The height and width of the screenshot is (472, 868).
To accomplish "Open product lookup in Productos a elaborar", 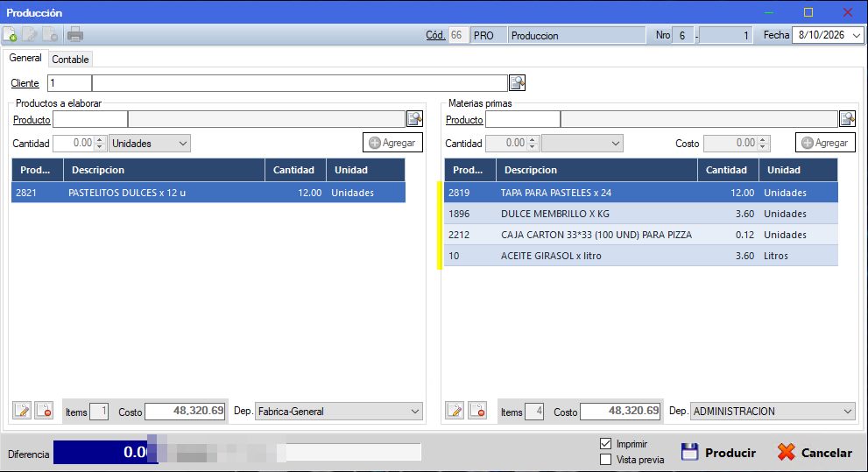I will pyautogui.click(x=414, y=118).
